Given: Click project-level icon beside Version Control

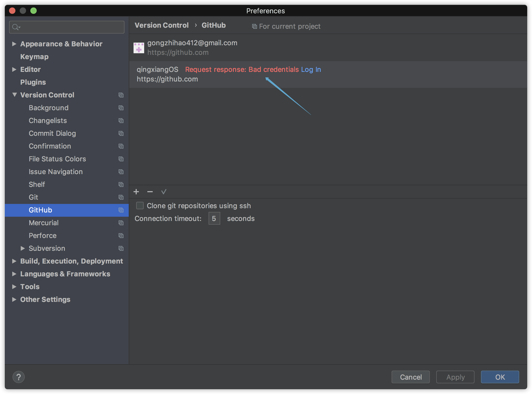Looking at the screenshot, I should click(x=121, y=95).
